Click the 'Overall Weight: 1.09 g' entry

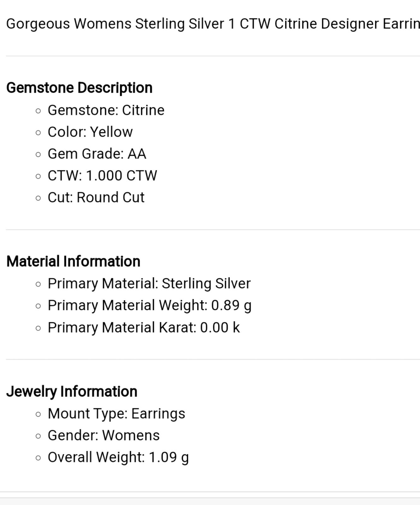pos(118,458)
